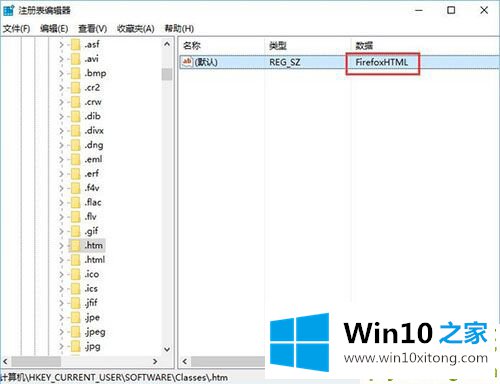Click tree pane horizontal scroll left arrow
This screenshot has width=500, height=384.
click(x=5, y=361)
